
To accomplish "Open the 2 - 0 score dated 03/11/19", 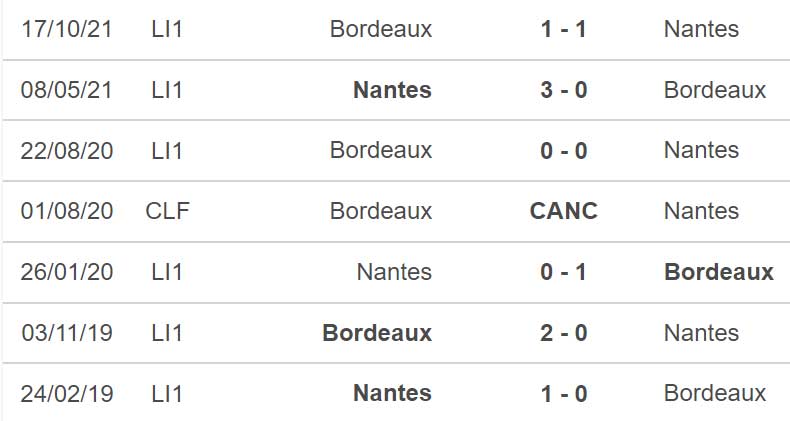I will point(563,333).
